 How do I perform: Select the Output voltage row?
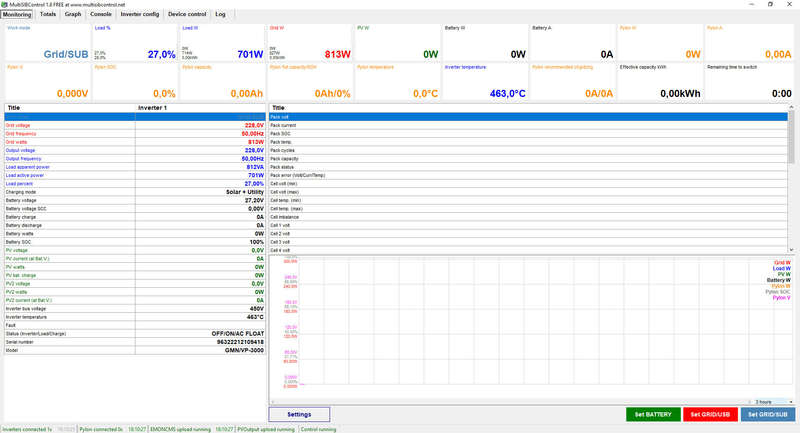click(135, 150)
